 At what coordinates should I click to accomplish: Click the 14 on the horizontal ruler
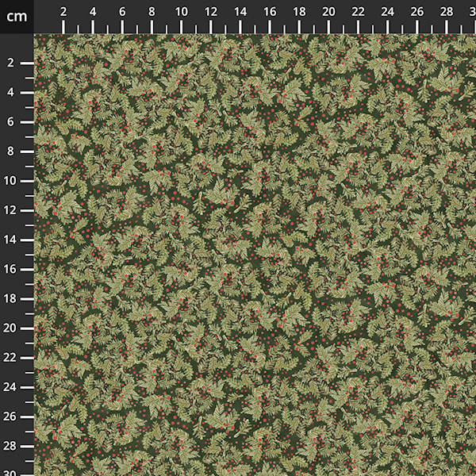point(240,12)
